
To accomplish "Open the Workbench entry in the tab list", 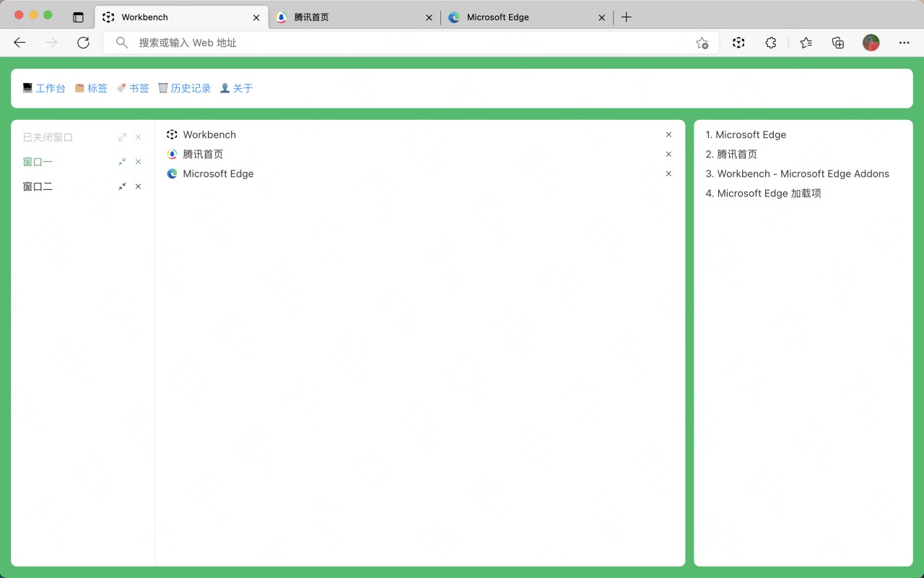I will (209, 134).
